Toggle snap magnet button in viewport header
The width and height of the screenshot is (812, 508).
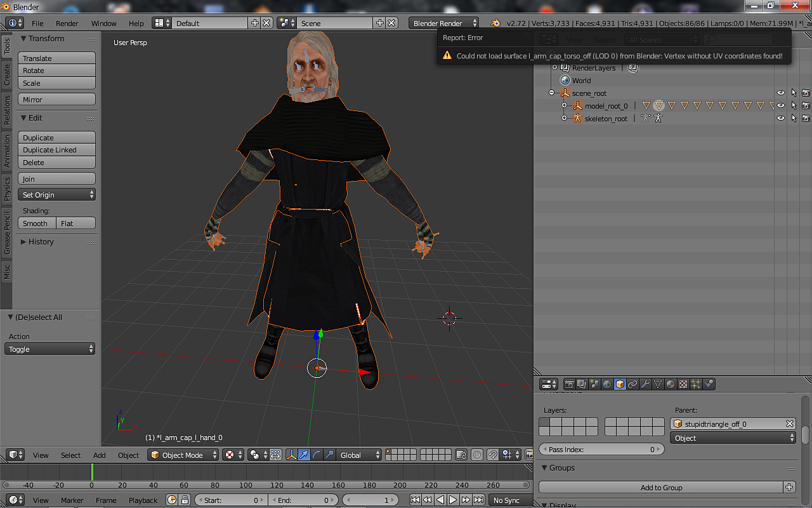point(492,455)
